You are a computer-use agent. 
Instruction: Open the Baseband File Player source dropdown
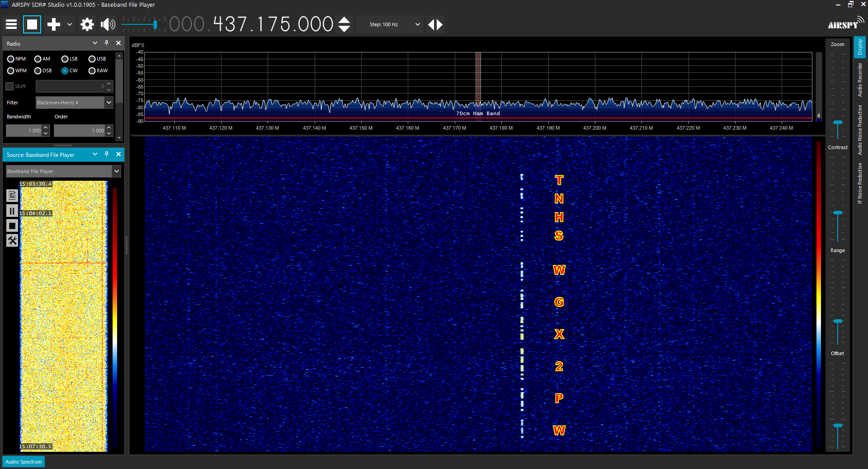coord(117,171)
